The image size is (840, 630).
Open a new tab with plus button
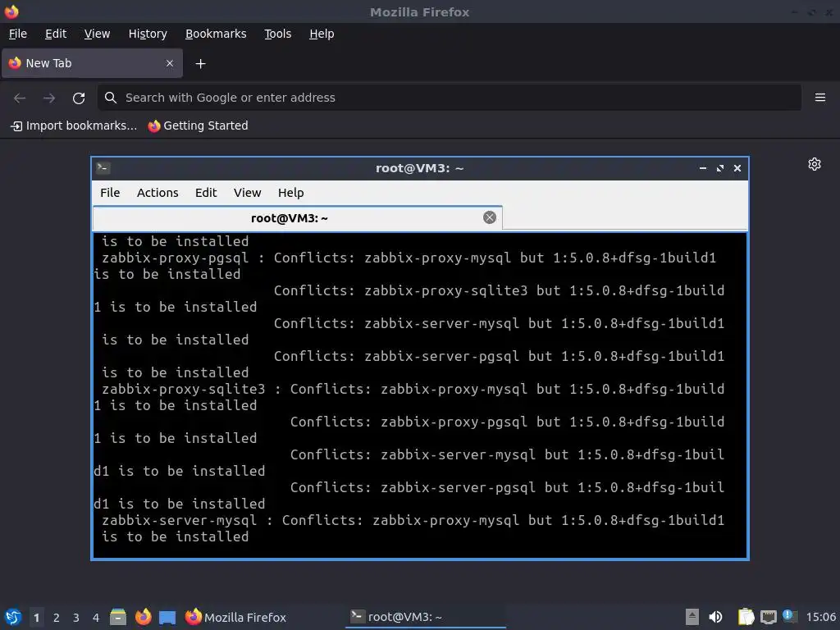click(x=200, y=64)
